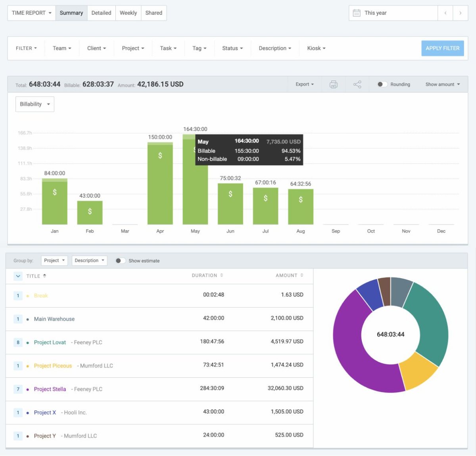This screenshot has width=476, height=456.
Task: Sort by Duration column arrows
Action: (222, 275)
